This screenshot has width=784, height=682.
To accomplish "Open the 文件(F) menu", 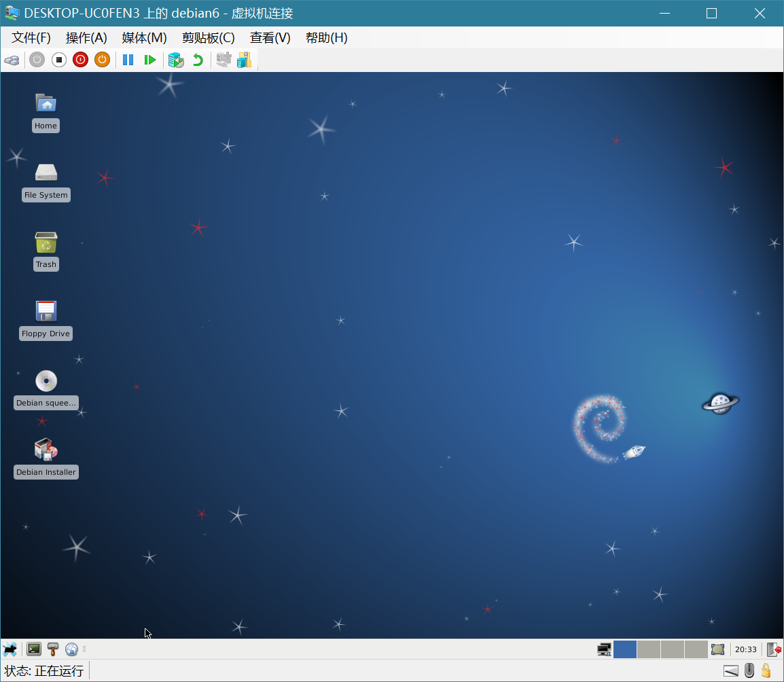I will 31,38.
